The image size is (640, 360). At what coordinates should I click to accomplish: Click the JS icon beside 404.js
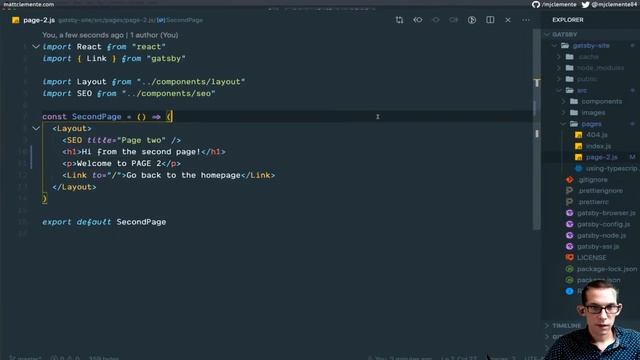coord(578,135)
